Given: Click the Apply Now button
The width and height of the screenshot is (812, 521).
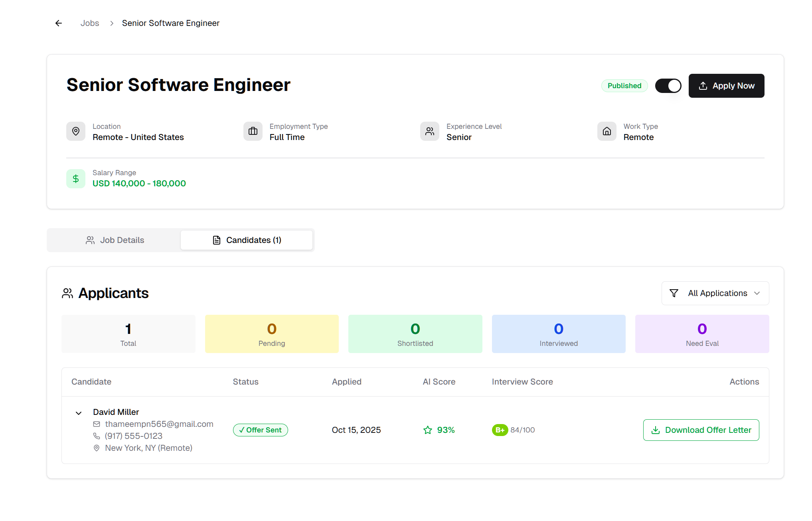Looking at the screenshot, I should [x=726, y=86].
